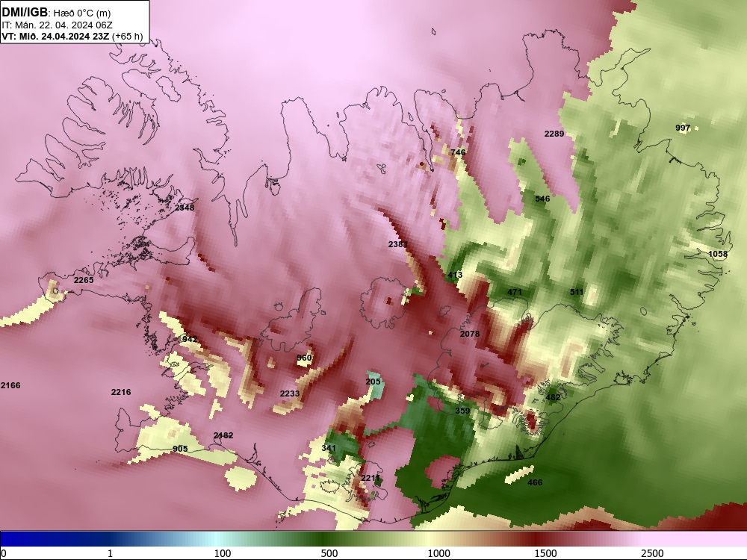Click the map value 2381
The width and height of the screenshot is (747, 560).
pos(398,244)
